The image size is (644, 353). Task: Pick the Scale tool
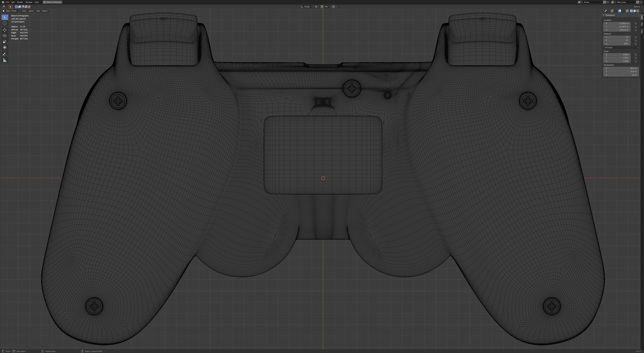5,42
